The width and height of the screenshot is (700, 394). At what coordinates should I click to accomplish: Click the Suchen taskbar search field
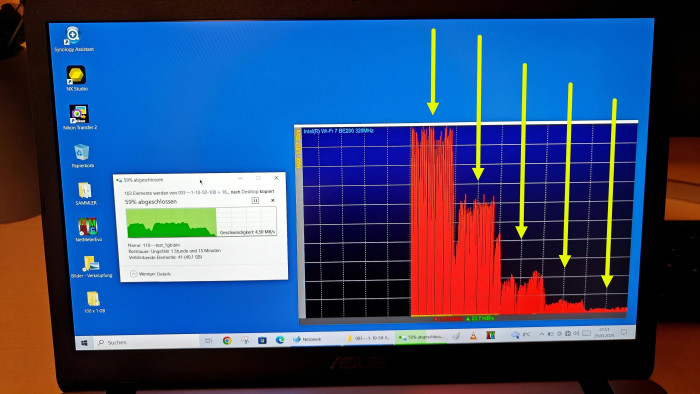[147, 342]
